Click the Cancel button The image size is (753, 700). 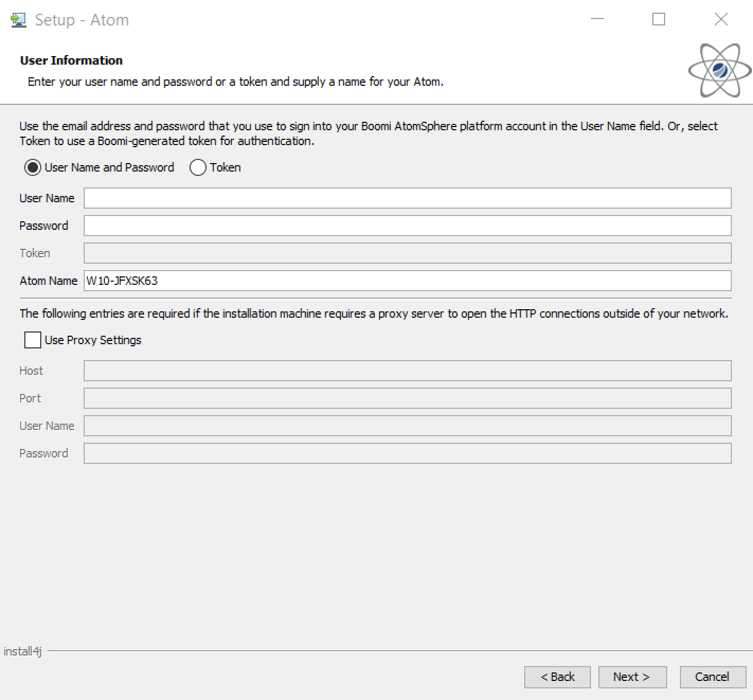pos(712,677)
